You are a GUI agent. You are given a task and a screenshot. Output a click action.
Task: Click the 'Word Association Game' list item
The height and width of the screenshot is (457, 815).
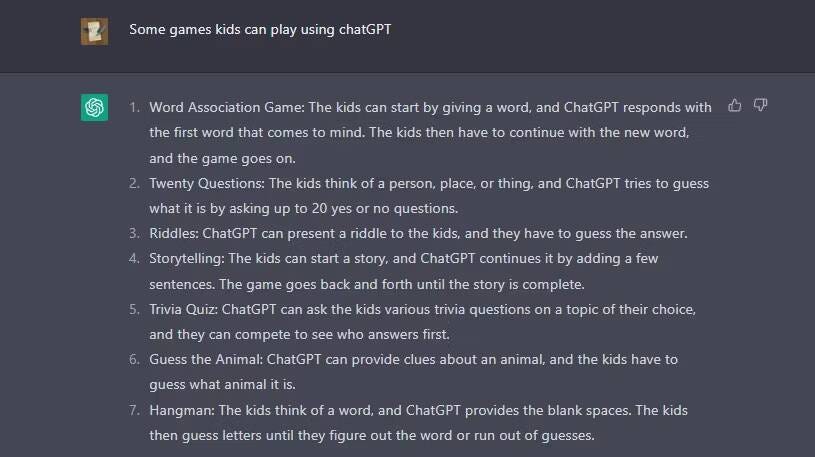(x=430, y=133)
